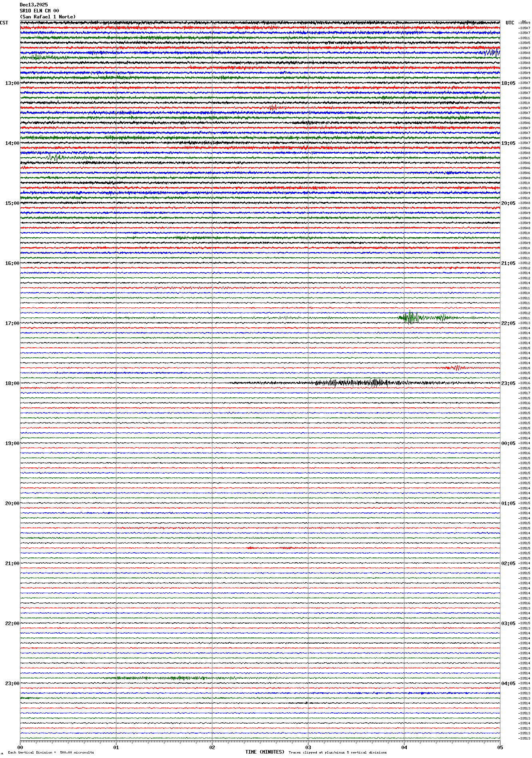532x758 pixels.
Task: Click the TIME (MINUTES) axis title
Action: click(265, 752)
